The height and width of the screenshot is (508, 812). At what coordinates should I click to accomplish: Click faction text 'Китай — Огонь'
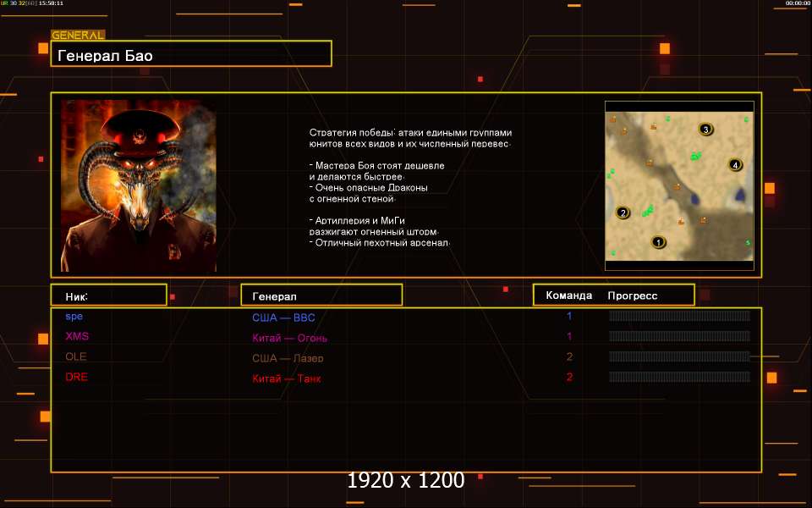[x=289, y=338]
